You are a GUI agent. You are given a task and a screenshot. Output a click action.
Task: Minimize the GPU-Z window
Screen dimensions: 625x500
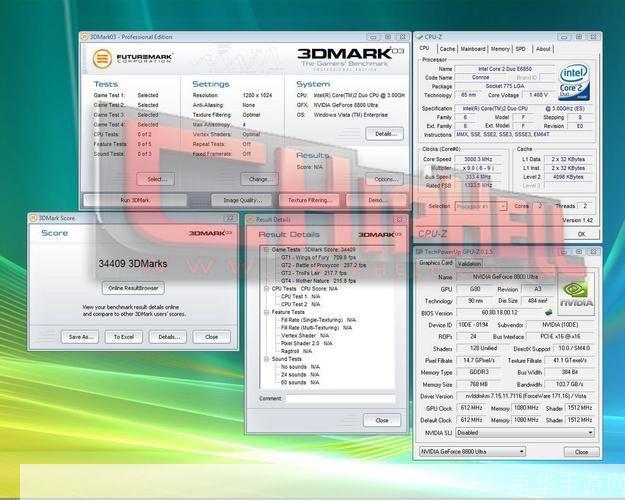(x=564, y=252)
